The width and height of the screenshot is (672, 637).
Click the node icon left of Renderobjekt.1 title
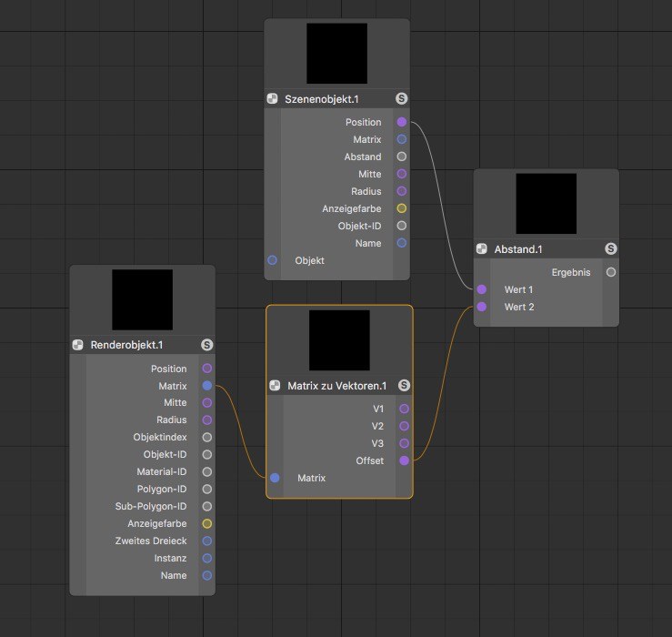[77, 345]
